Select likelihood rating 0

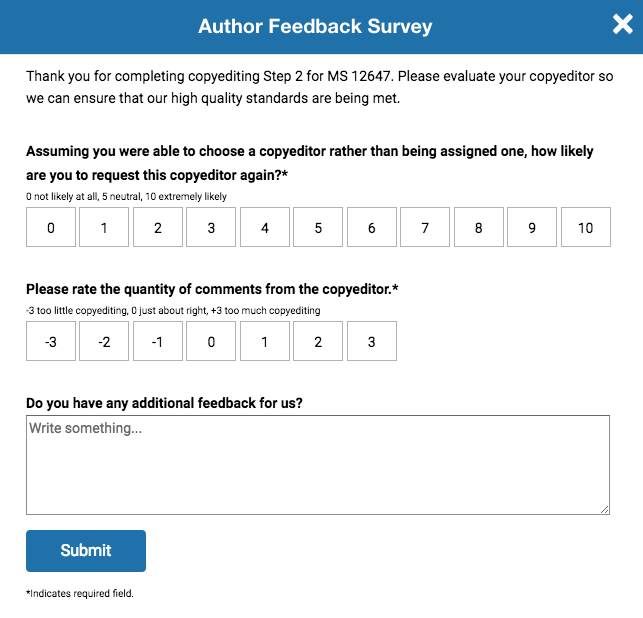click(51, 227)
